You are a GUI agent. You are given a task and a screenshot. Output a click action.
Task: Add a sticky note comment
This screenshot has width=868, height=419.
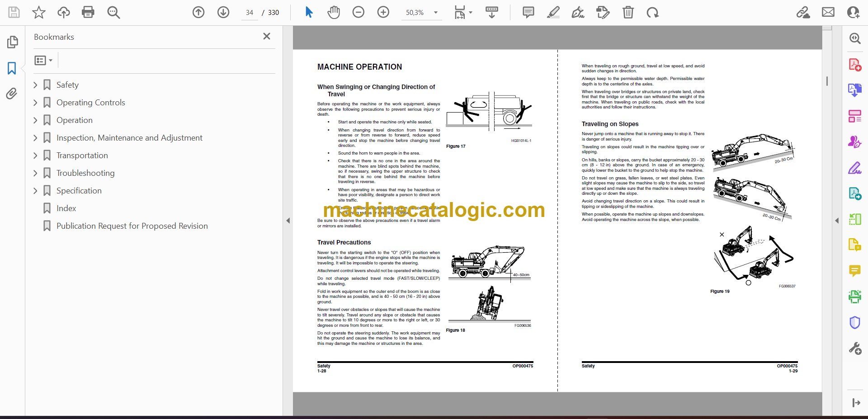tap(528, 12)
